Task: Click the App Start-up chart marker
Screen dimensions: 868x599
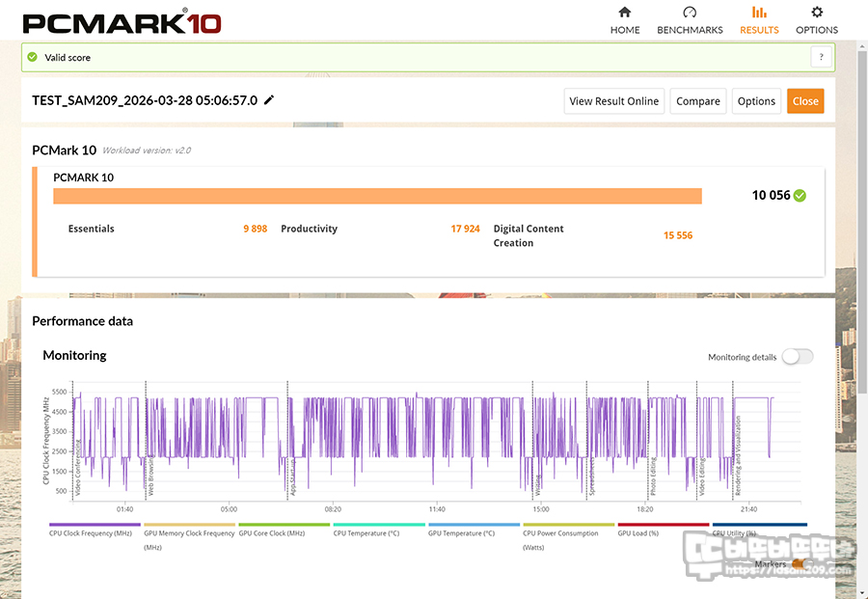Action: pos(293,479)
